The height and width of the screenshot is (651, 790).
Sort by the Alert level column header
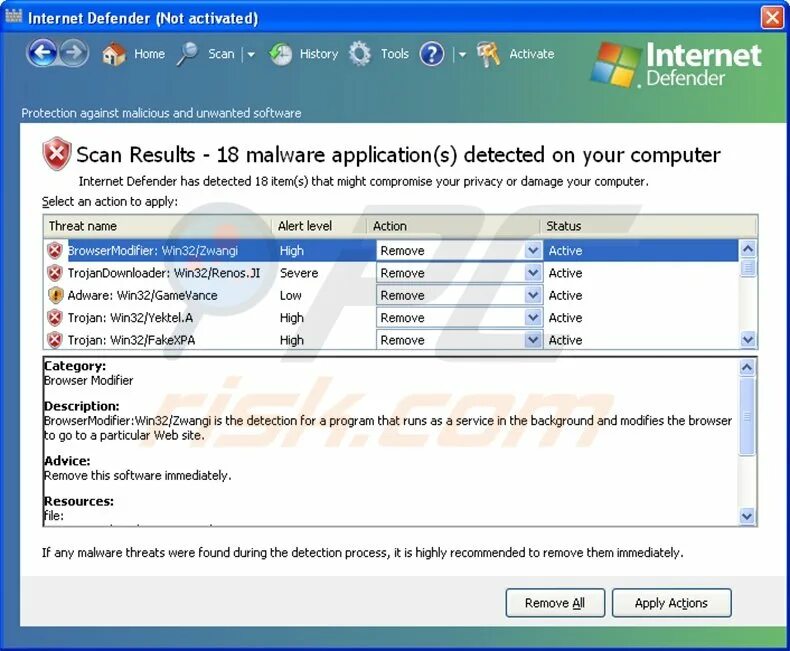[319, 226]
